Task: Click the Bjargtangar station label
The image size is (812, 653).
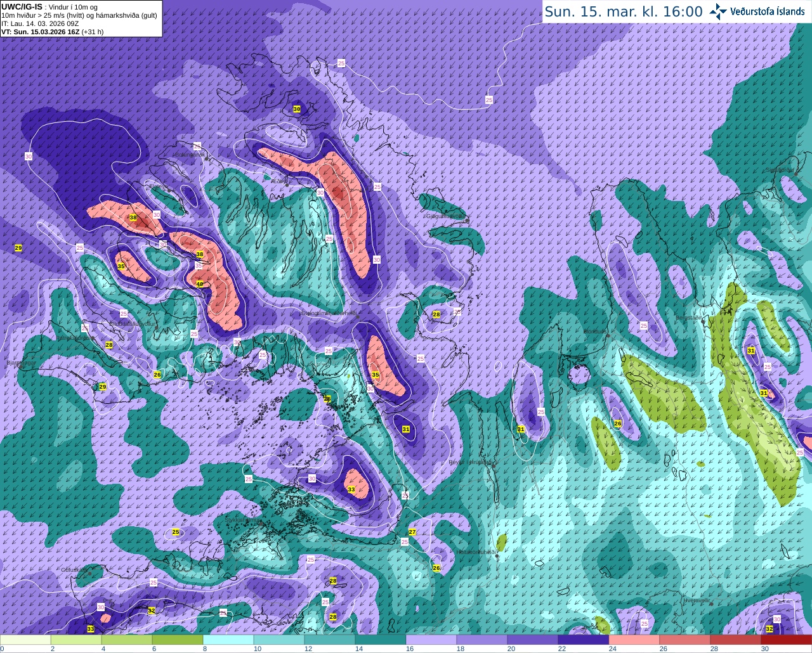Action: 22,363
